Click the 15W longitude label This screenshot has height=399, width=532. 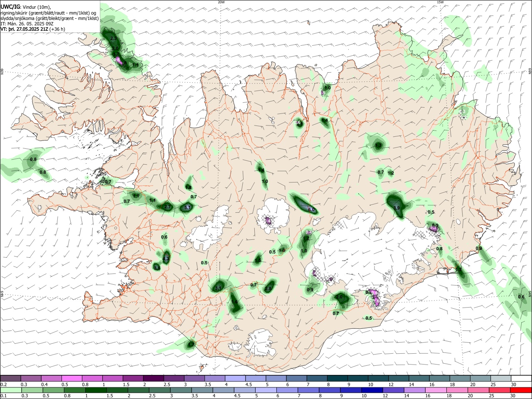click(x=440, y=2)
